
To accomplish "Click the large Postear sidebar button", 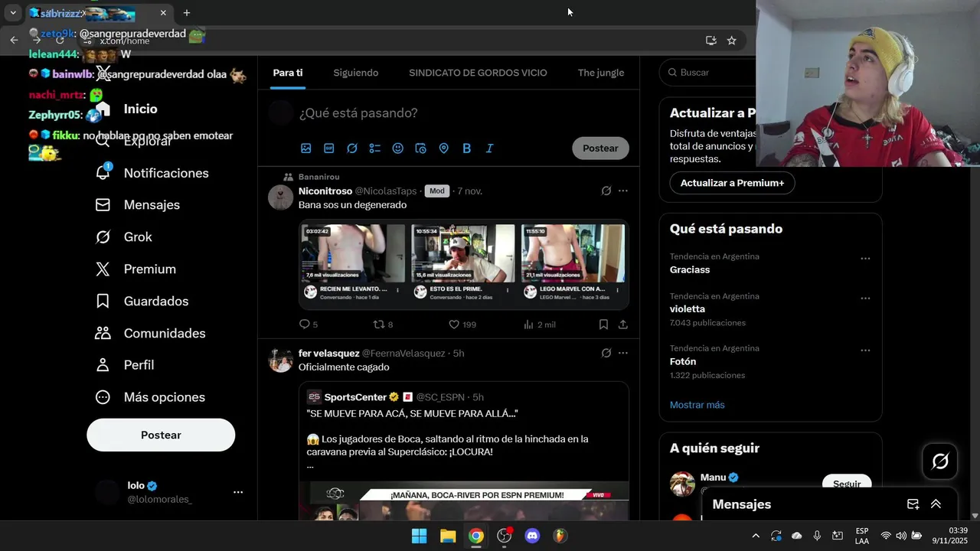I will 161,435.
